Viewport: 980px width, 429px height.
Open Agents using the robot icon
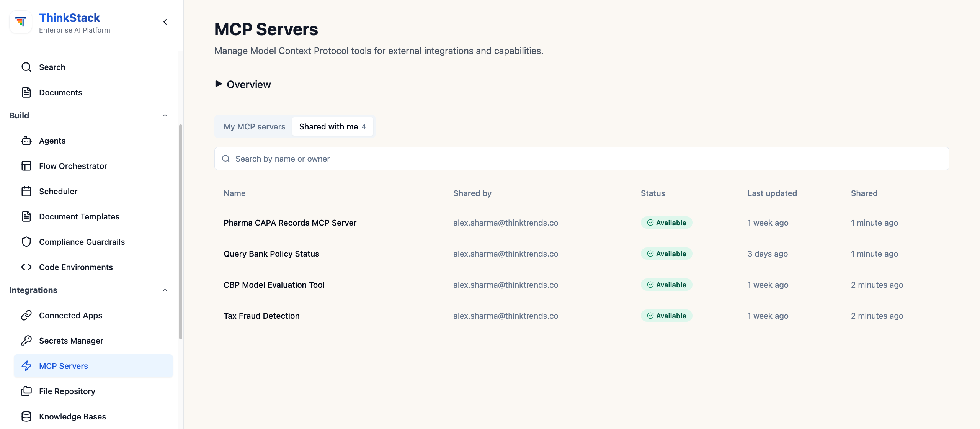click(x=26, y=141)
